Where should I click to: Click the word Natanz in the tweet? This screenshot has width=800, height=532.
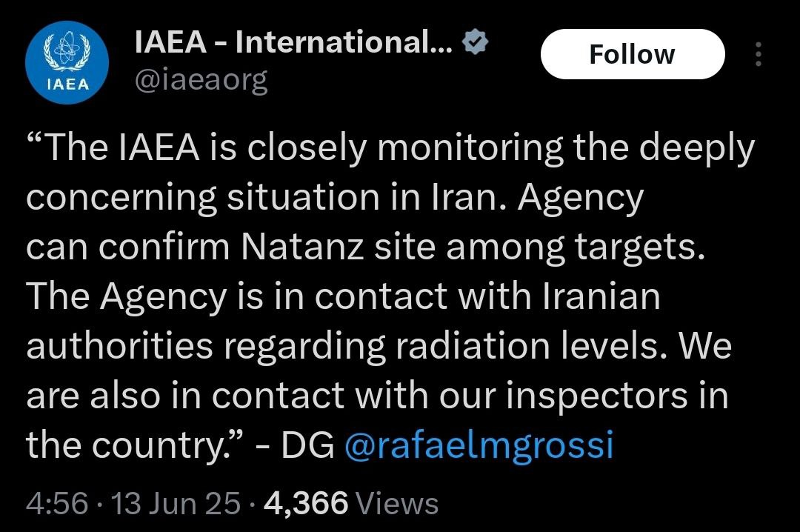303,248
